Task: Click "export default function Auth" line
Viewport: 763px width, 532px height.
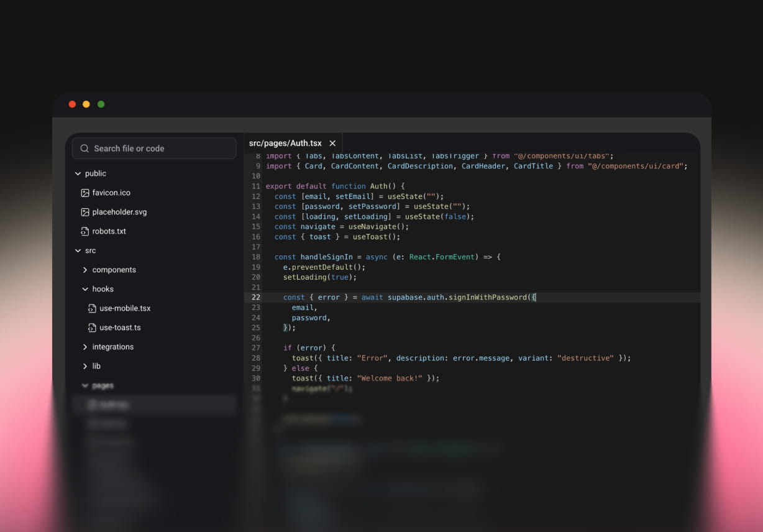Action: click(x=336, y=186)
